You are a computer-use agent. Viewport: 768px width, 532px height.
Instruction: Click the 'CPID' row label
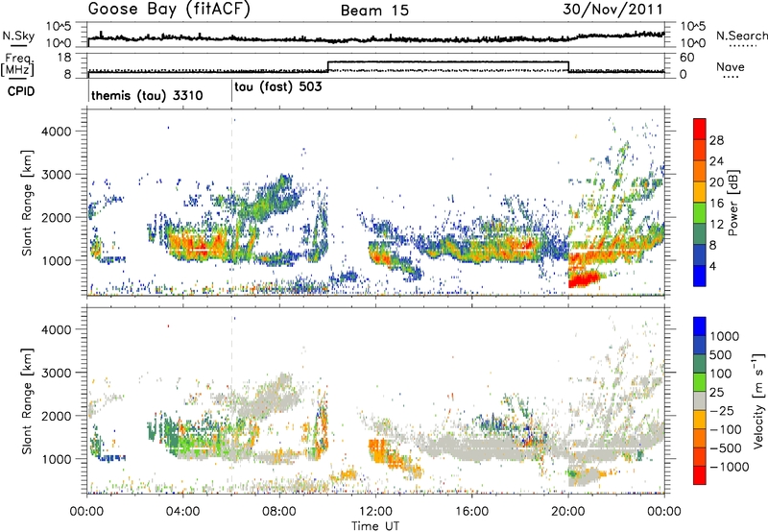coord(21,91)
